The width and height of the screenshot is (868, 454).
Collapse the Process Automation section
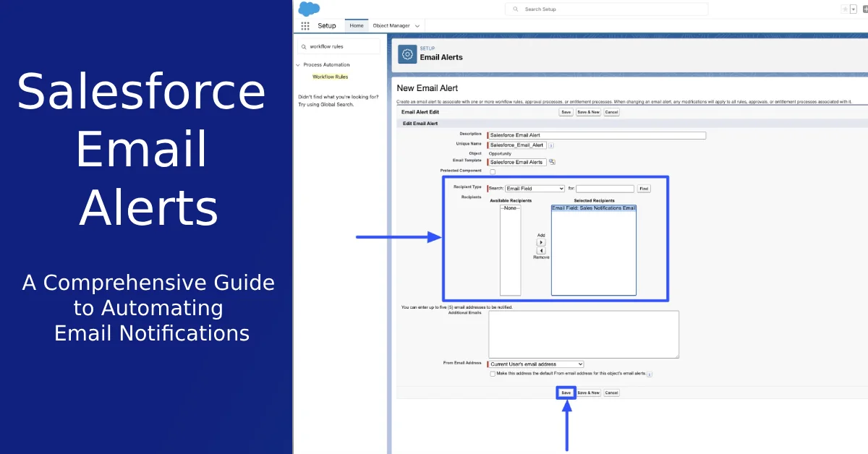[x=297, y=65]
